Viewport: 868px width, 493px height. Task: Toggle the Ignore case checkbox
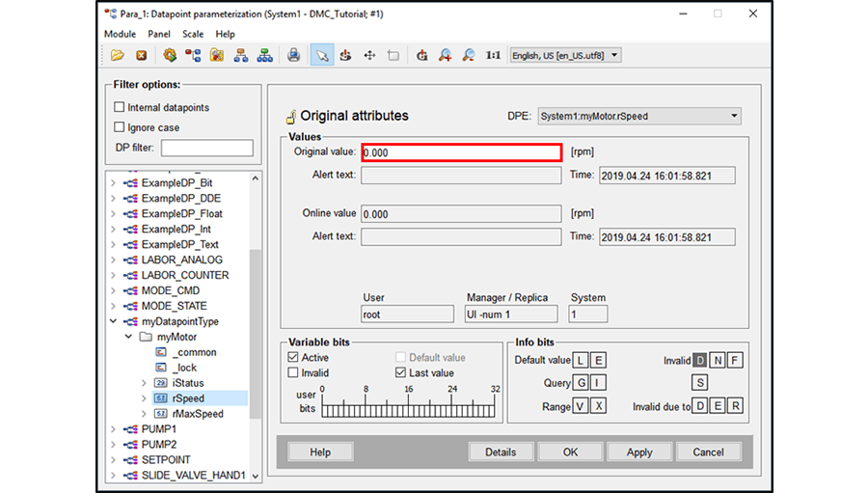120,127
